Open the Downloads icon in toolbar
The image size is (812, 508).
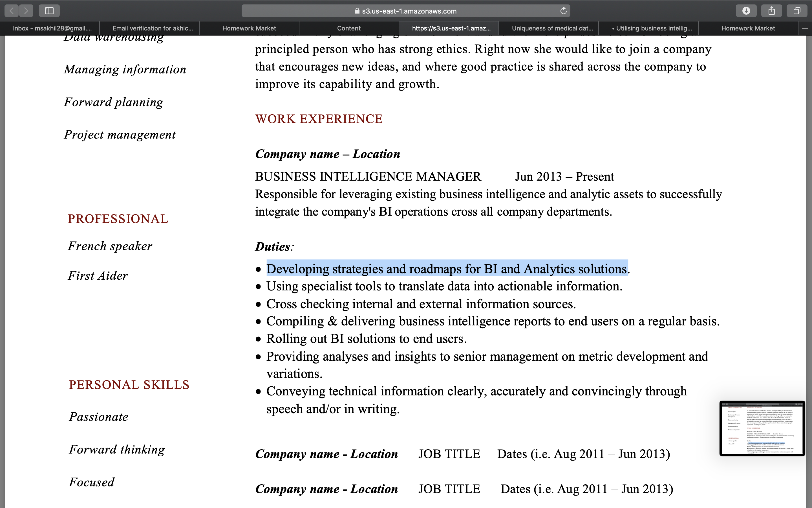click(x=746, y=11)
